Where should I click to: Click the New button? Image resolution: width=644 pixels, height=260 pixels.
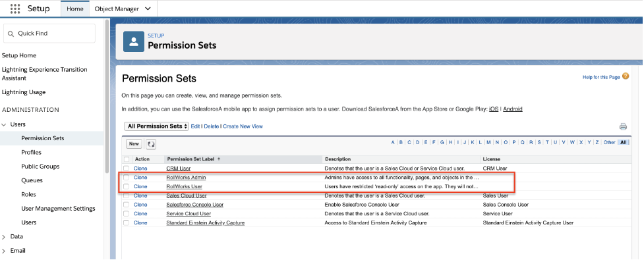click(134, 143)
